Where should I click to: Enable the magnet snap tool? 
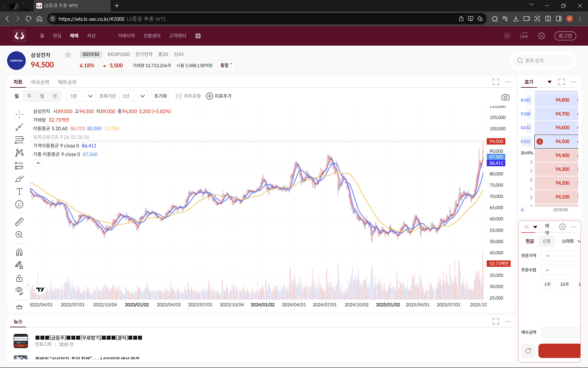[19, 252]
